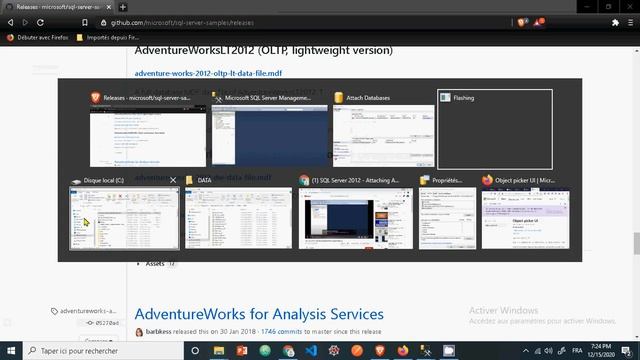Viewport: 640px width, 360px height.
Task: Switch to SQL Server 2012 Attaching Chrome thumbnail
Action: click(x=356, y=218)
